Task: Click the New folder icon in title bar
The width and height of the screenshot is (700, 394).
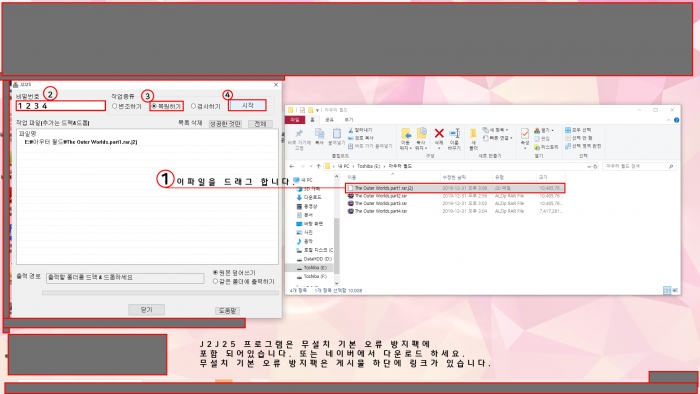Action: click(310, 110)
